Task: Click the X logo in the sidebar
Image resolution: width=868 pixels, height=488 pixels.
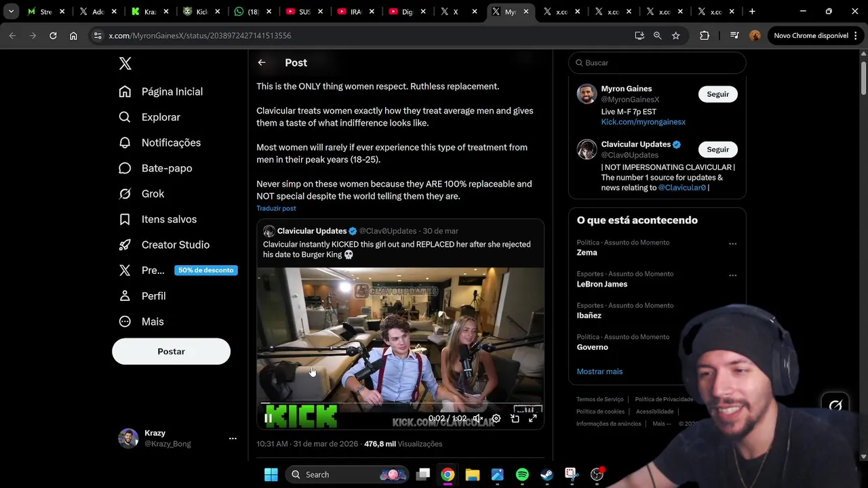Action: pyautogui.click(x=125, y=64)
